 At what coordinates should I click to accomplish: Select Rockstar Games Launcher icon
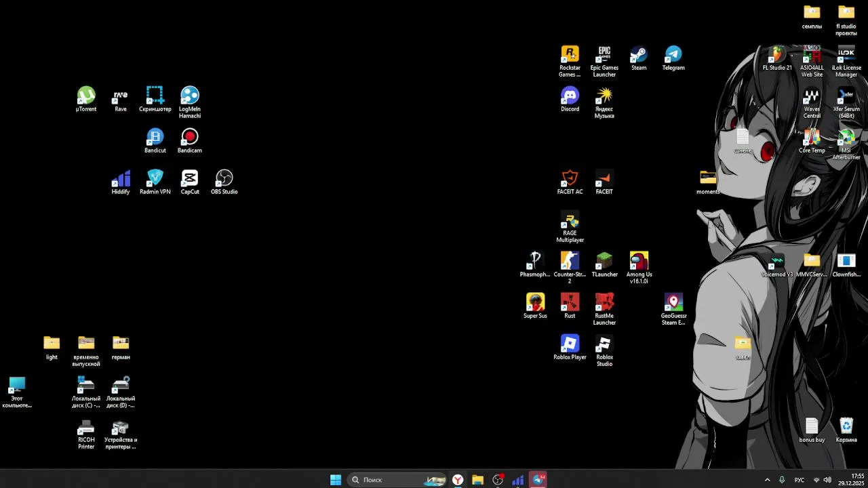click(x=570, y=61)
